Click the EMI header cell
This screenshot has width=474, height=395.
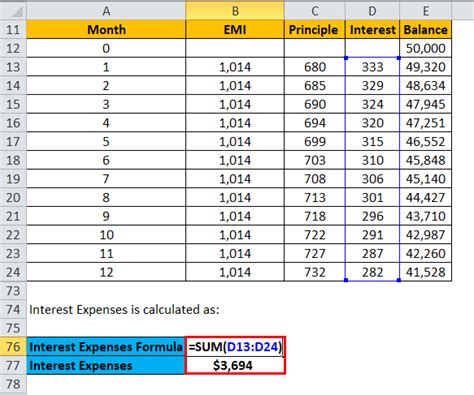pos(235,30)
